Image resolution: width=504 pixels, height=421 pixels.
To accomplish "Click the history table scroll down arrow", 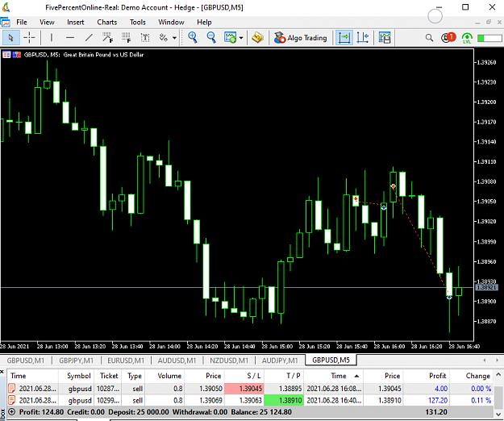I will [498, 414].
